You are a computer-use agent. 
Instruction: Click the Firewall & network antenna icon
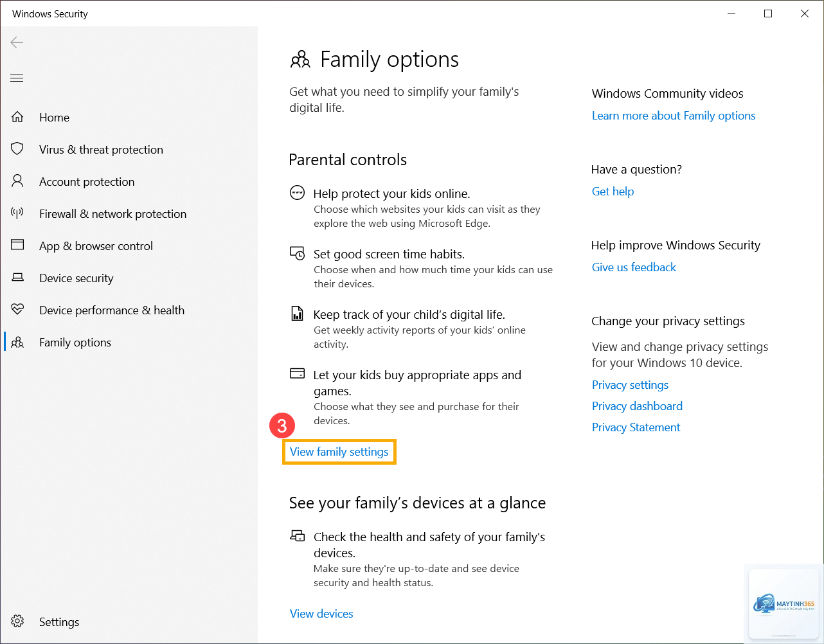pyautogui.click(x=17, y=213)
